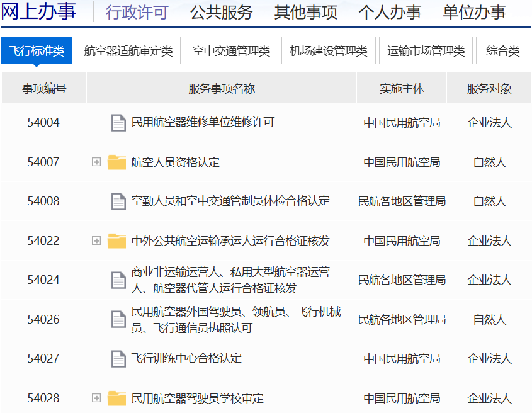Click item number 54024
Screen dimensions: 532x413
(x=43, y=280)
